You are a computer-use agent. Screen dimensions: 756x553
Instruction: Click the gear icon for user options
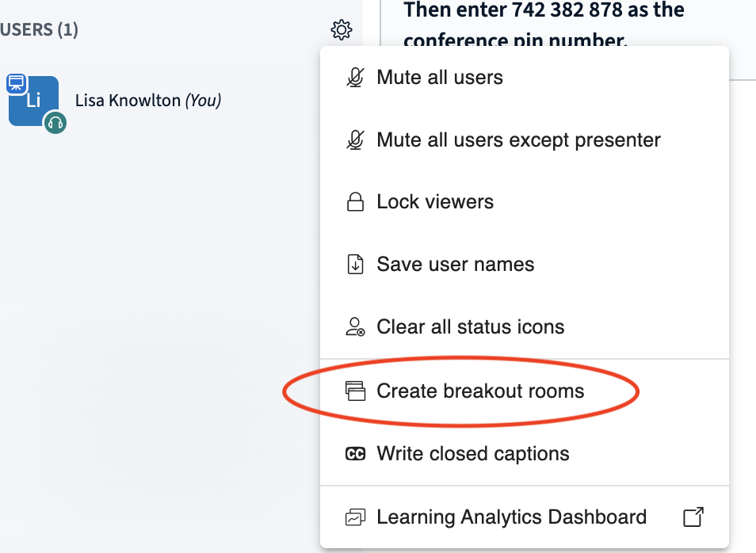tap(342, 30)
